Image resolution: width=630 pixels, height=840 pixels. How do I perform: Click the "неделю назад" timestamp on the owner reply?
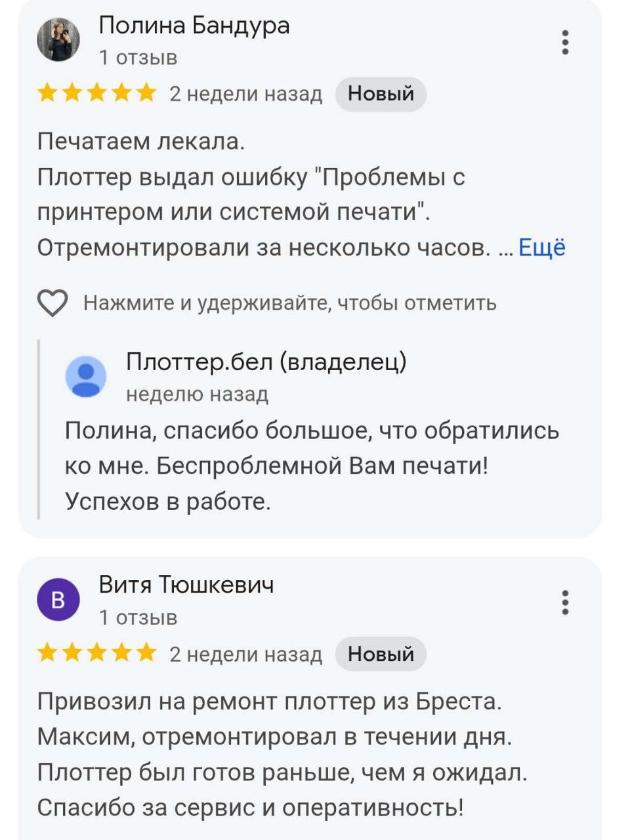coord(197,394)
